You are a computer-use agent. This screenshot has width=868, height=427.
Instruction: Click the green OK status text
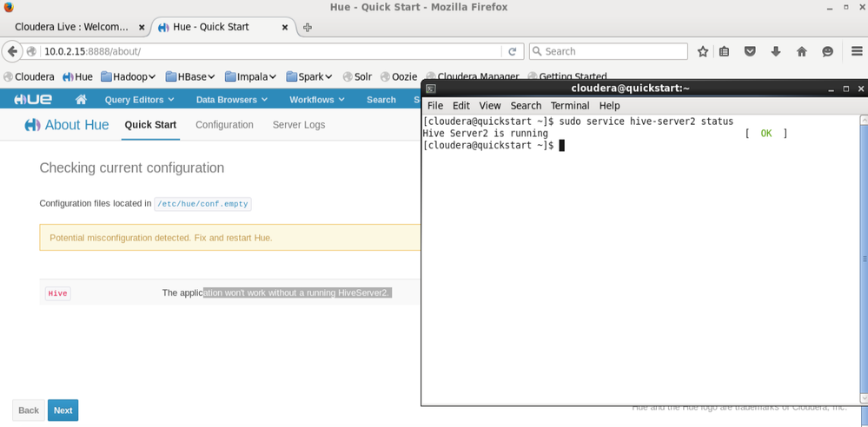766,134
